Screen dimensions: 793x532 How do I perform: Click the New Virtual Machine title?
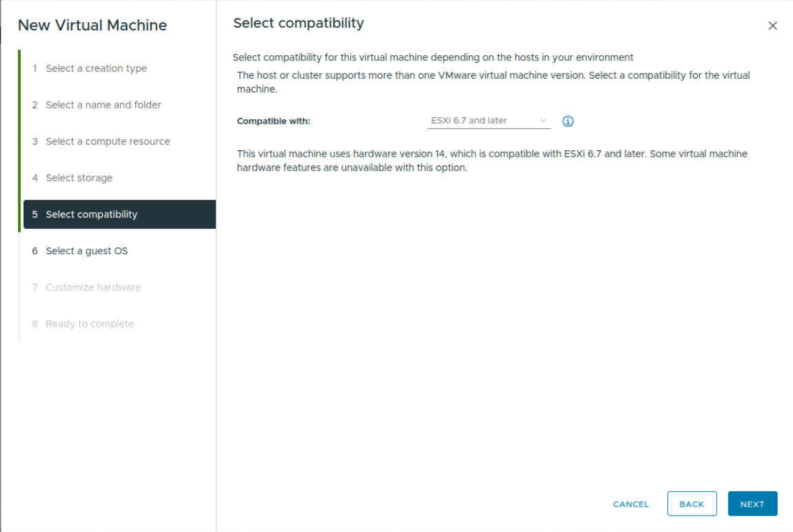point(92,25)
